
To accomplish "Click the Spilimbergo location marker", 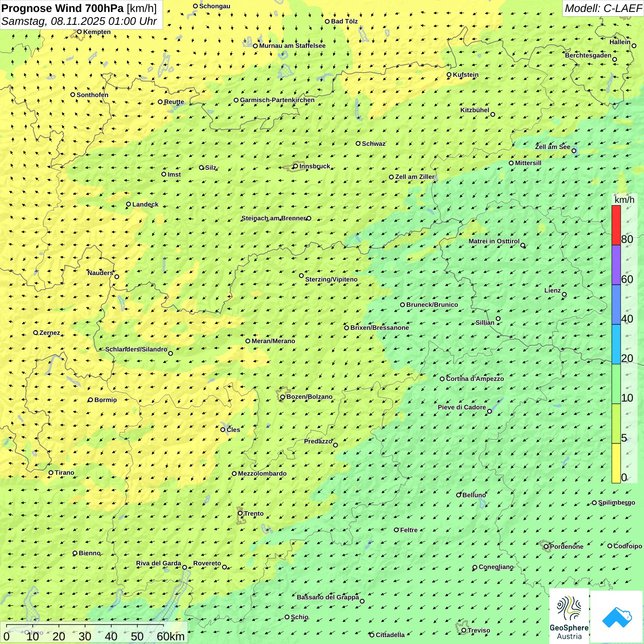I will point(594,503).
